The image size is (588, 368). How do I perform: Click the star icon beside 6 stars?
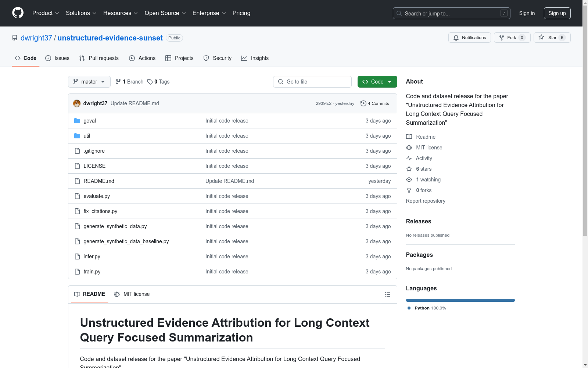(409, 169)
